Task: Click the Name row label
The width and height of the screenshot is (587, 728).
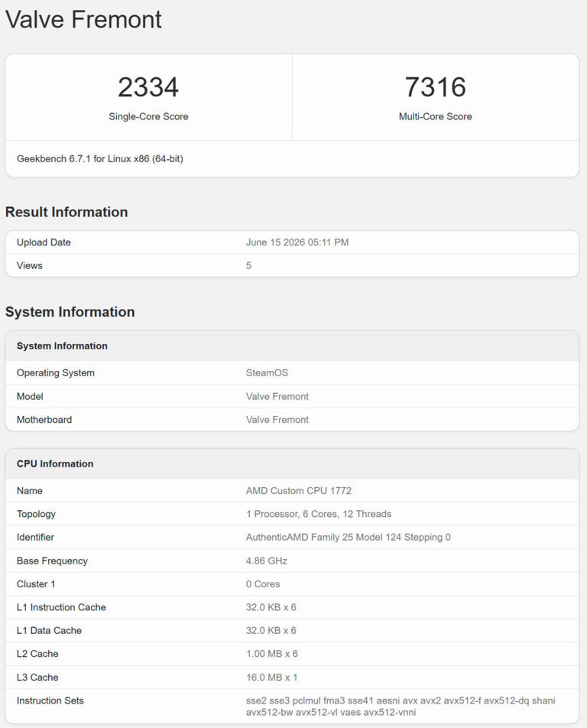Action: point(29,491)
